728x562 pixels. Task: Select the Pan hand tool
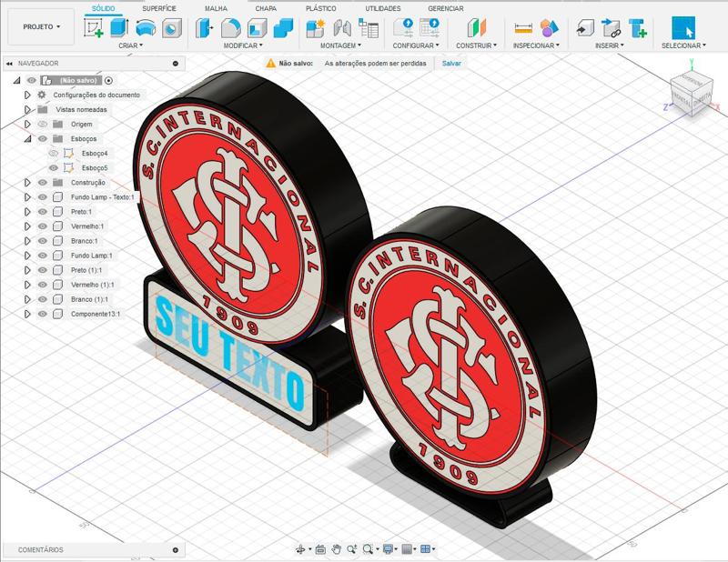click(x=336, y=549)
